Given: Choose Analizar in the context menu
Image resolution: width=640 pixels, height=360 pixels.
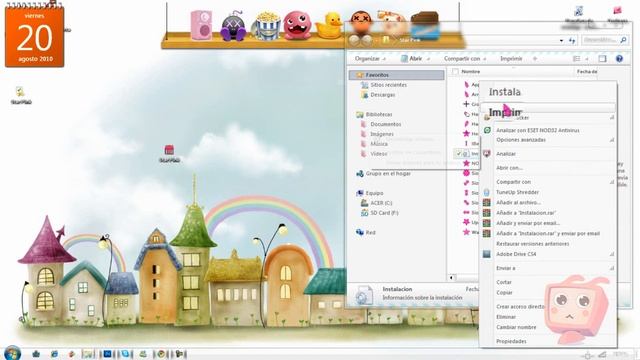Looking at the screenshot, I should point(506,154).
